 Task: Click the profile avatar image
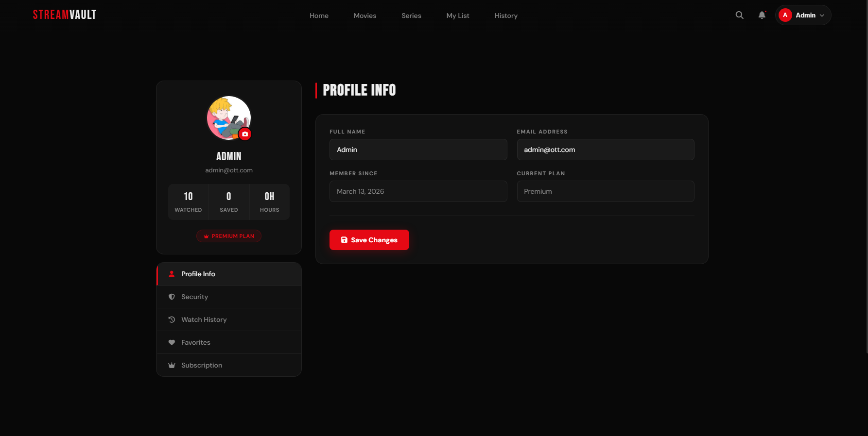coord(226,117)
